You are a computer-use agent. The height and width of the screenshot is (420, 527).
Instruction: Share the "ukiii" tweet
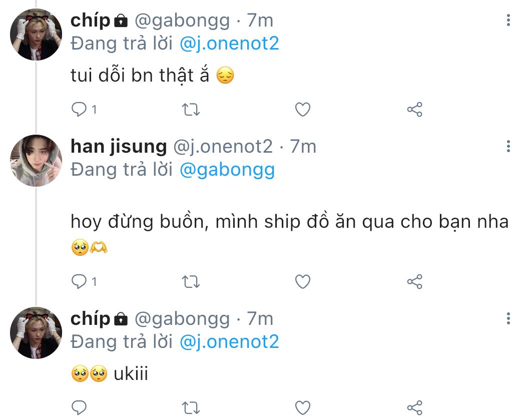415,407
